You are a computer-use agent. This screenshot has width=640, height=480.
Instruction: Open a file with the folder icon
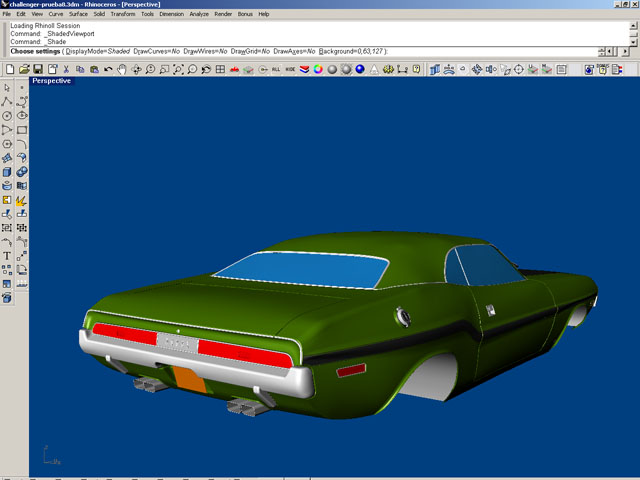coord(24,69)
